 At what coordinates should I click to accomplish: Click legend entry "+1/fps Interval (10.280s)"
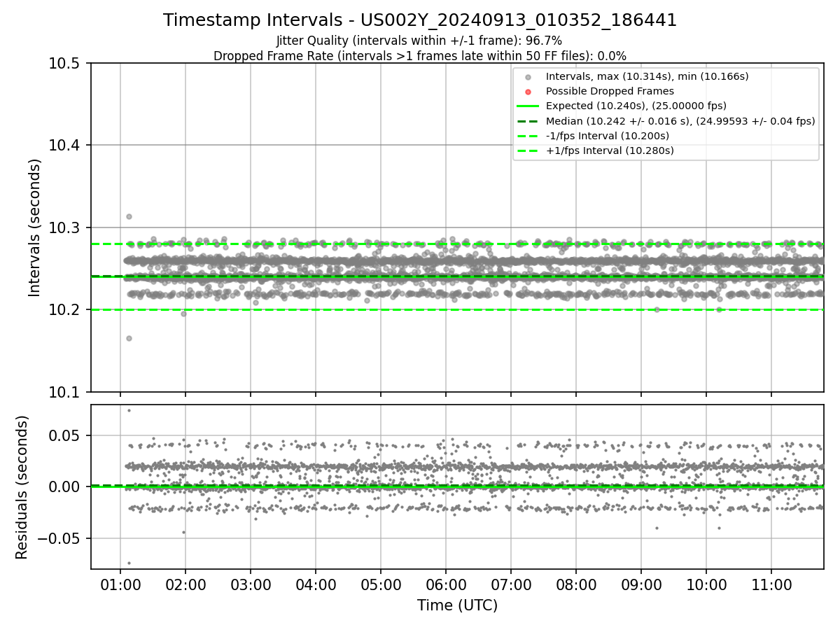click(x=609, y=150)
